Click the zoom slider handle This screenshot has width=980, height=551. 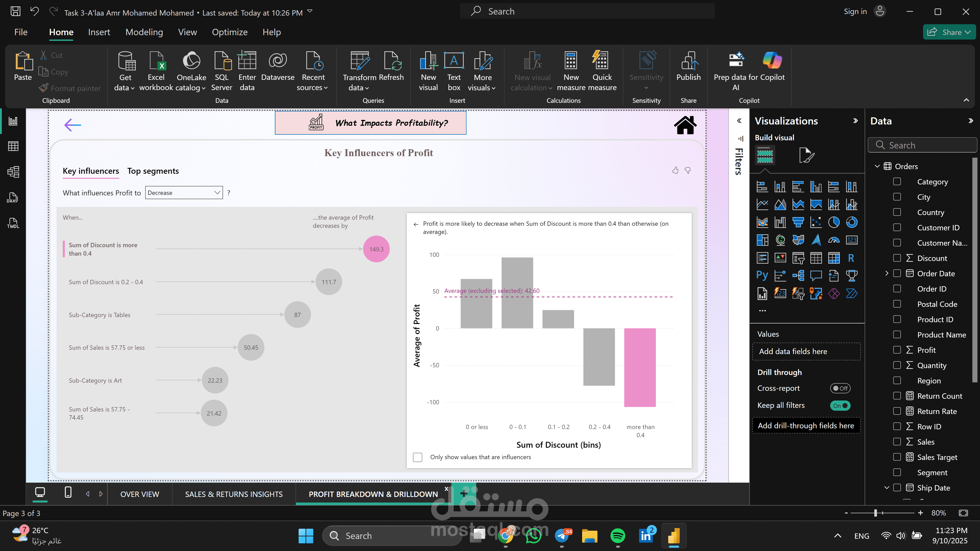875,513
